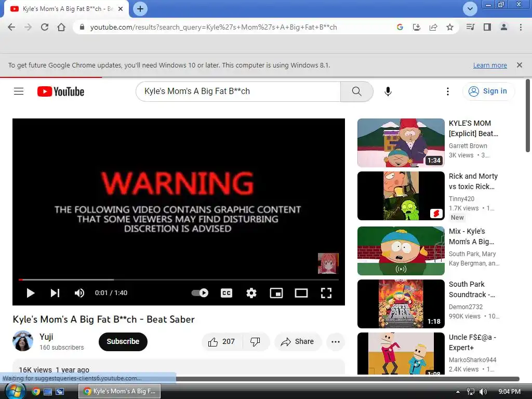Click the Kyle's Mom's A Big F... taskbar button
The width and height of the screenshot is (532, 399).
pyautogui.click(x=119, y=391)
